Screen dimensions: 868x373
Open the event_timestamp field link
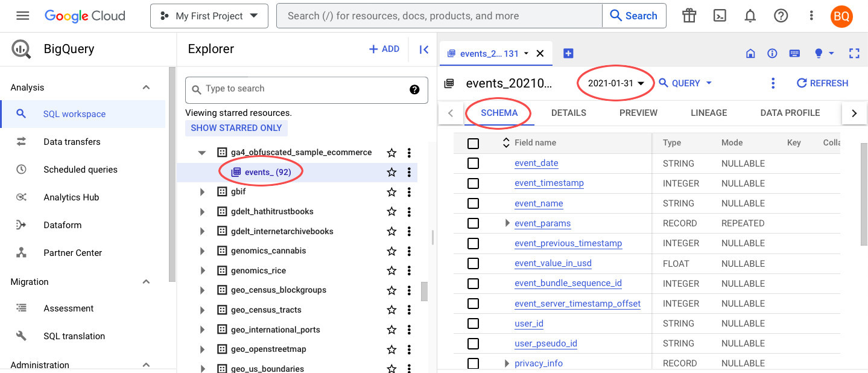pyautogui.click(x=549, y=183)
